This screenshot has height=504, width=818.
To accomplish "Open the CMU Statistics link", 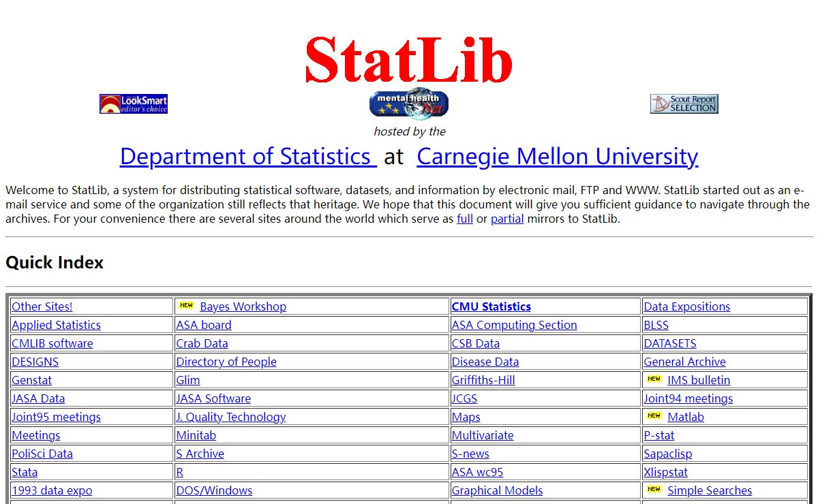I will (x=491, y=306).
